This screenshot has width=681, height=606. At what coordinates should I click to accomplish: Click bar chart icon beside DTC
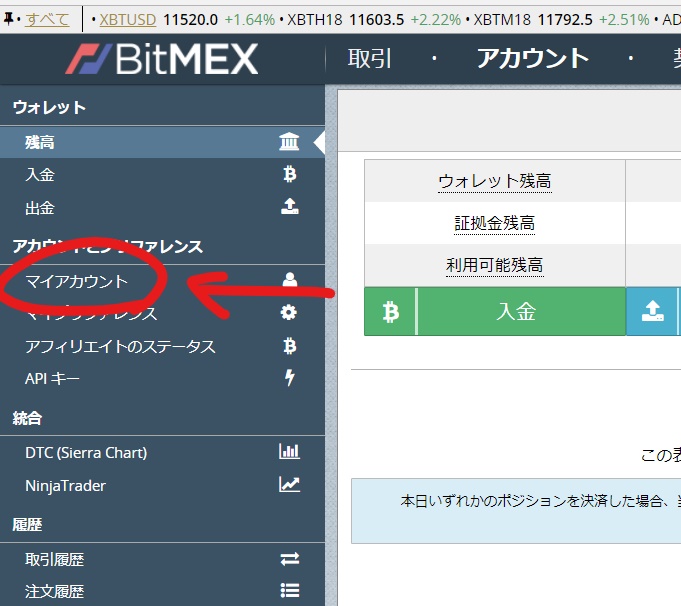289,451
